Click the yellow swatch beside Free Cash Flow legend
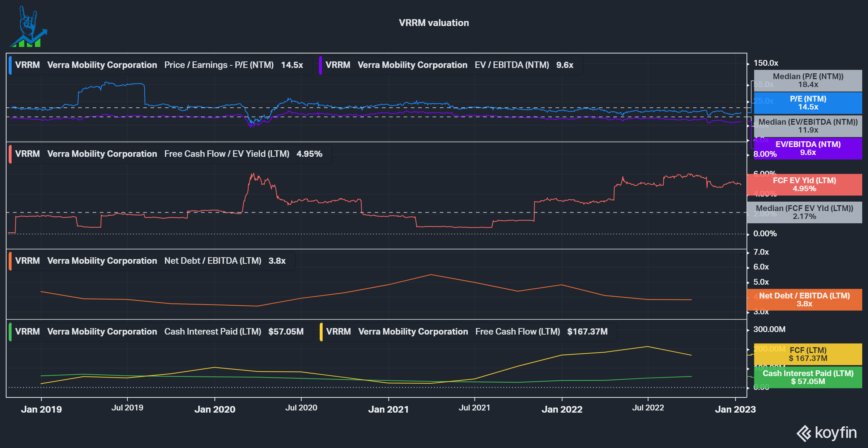This screenshot has height=448, width=868. pos(321,332)
